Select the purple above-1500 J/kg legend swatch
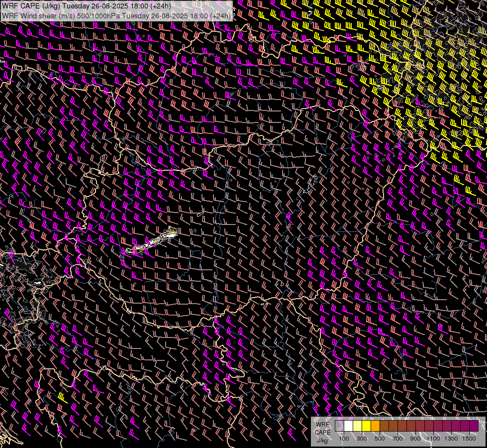Viewport: 487px width, 448px height. click(474, 426)
